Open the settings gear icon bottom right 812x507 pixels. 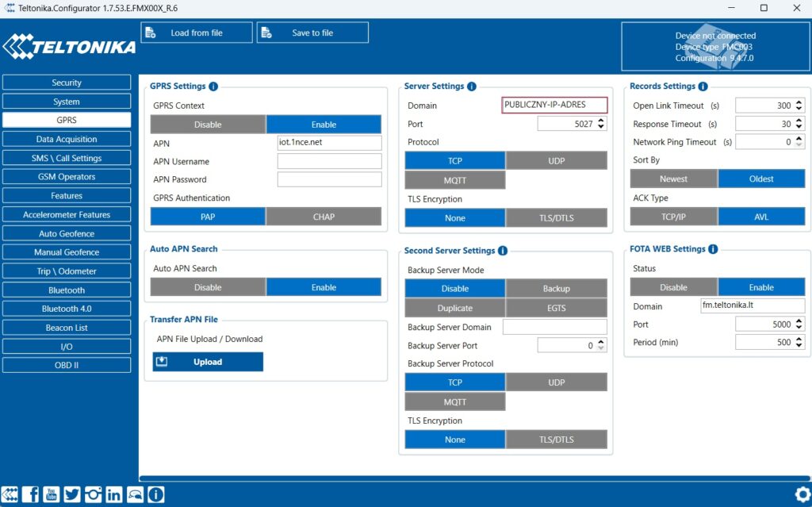[x=802, y=494]
